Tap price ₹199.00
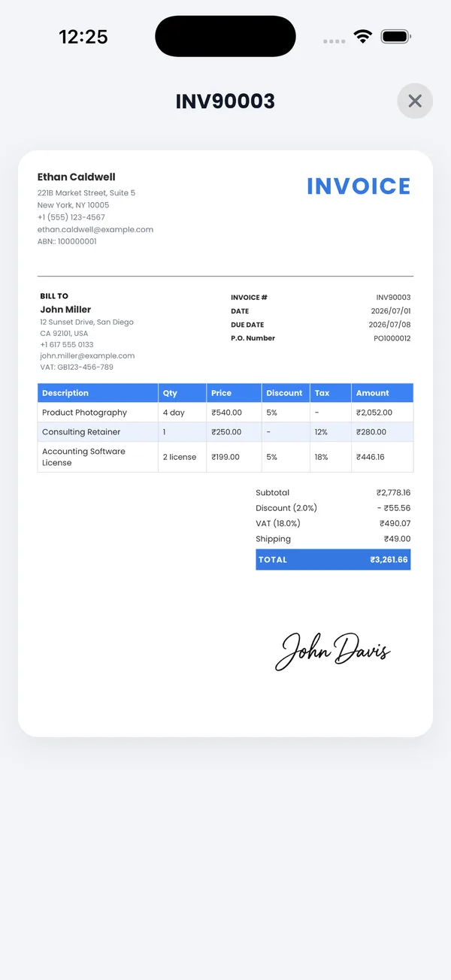This screenshot has width=451, height=980. pyautogui.click(x=225, y=457)
